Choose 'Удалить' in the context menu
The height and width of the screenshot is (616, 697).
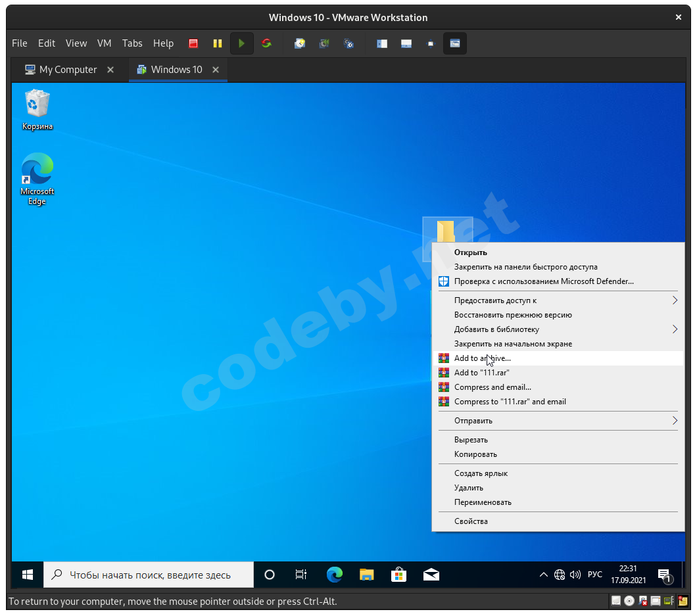558,488
